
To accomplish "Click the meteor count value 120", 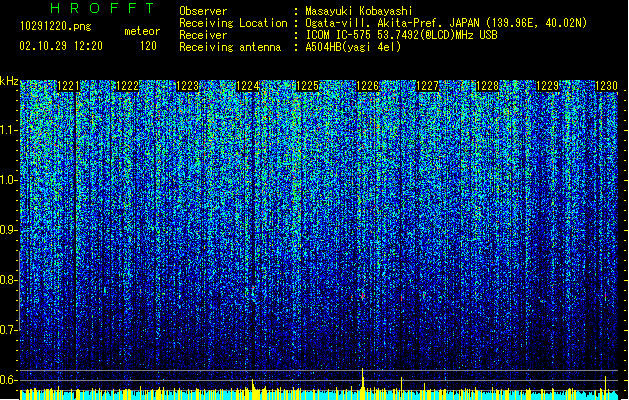I will 148,46.
